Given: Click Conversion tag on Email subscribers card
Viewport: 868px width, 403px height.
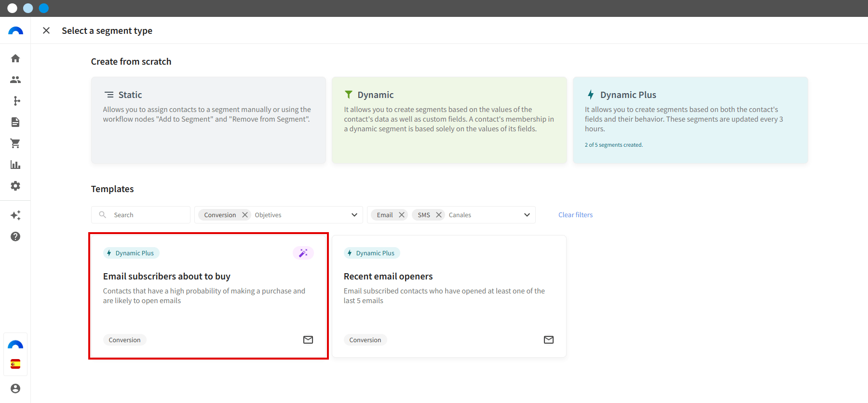Looking at the screenshot, I should pyautogui.click(x=124, y=340).
